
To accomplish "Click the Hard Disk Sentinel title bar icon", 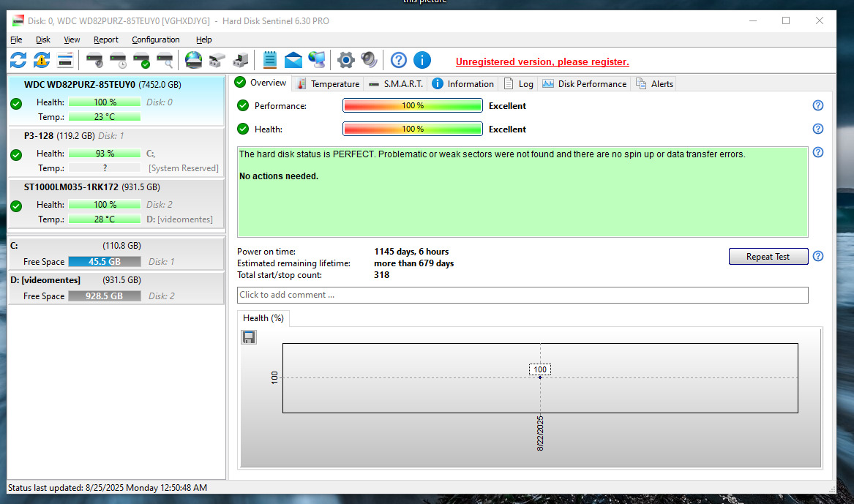I will (x=18, y=20).
